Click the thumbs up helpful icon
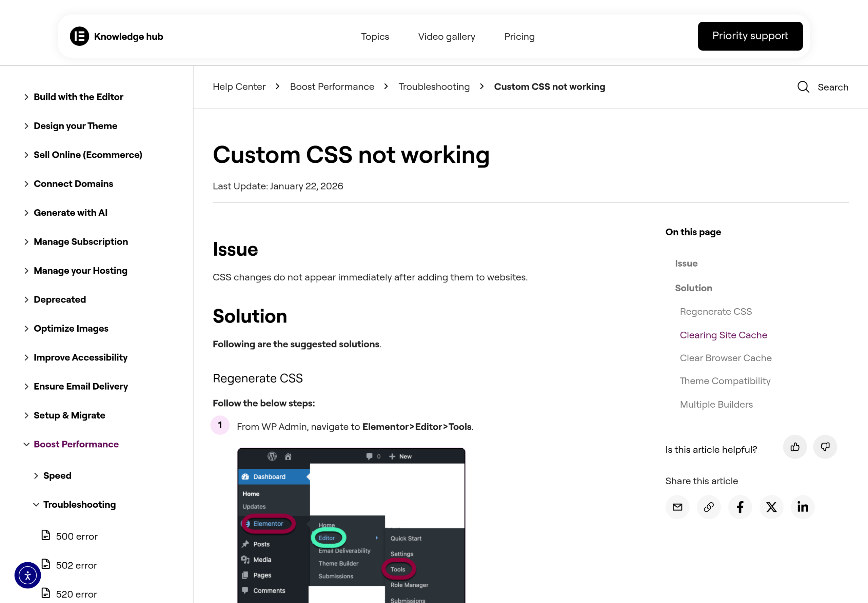This screenshot has width=868, height=603. [x=795, y=447]
